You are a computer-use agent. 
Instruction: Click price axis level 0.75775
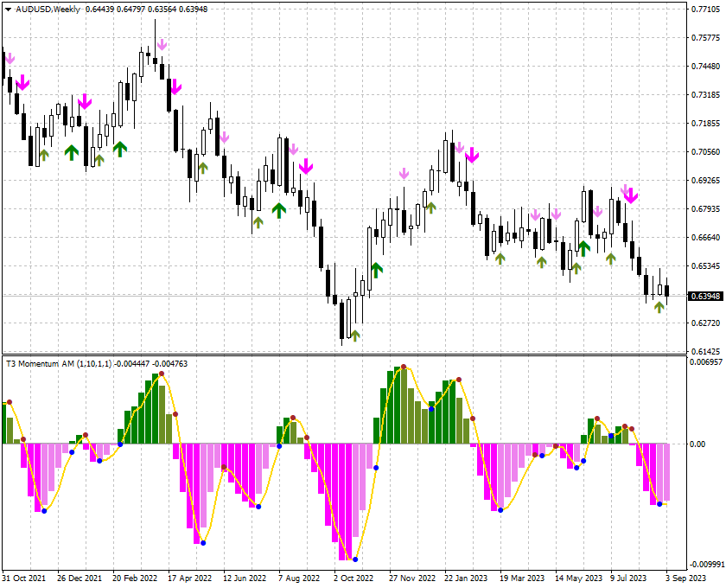click(x=705, y=37)
